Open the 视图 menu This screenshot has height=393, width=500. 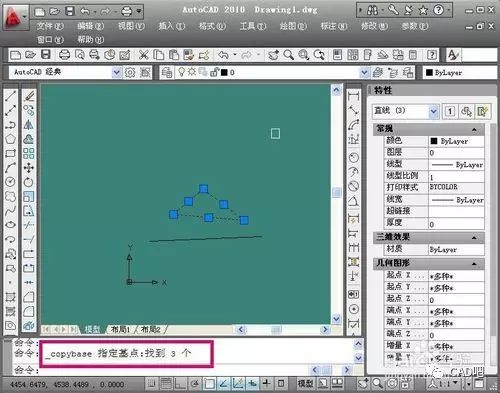(x=131, y=26)
